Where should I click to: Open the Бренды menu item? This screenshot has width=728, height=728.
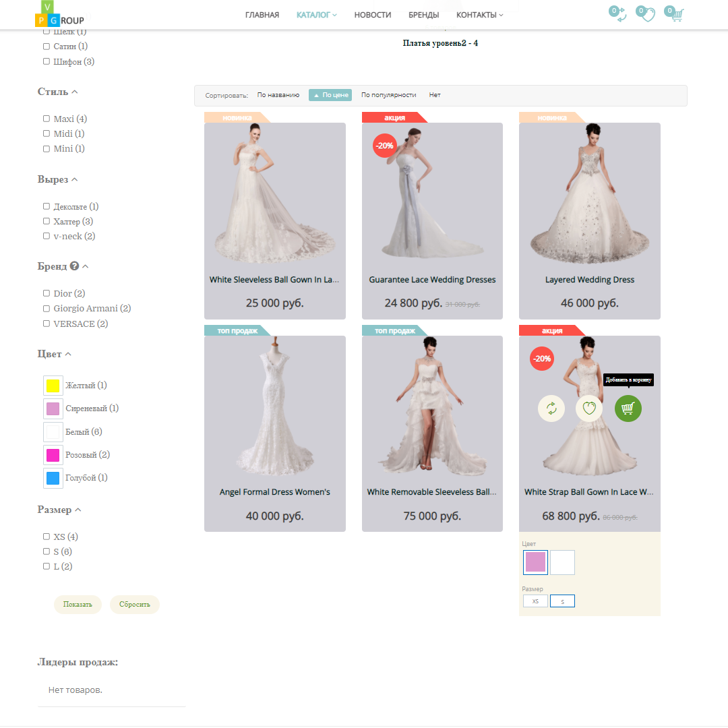[x=423, y=15]
